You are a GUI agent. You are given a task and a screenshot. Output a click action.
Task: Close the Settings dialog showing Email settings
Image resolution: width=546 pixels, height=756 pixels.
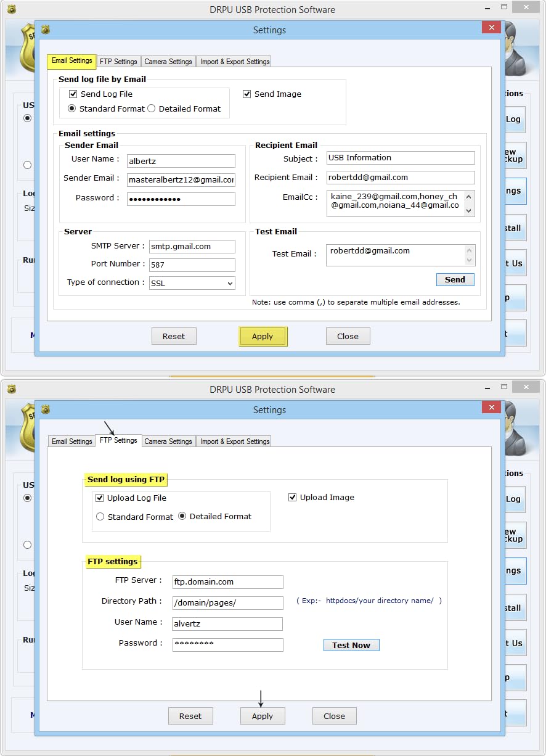(x=491, y=28)
